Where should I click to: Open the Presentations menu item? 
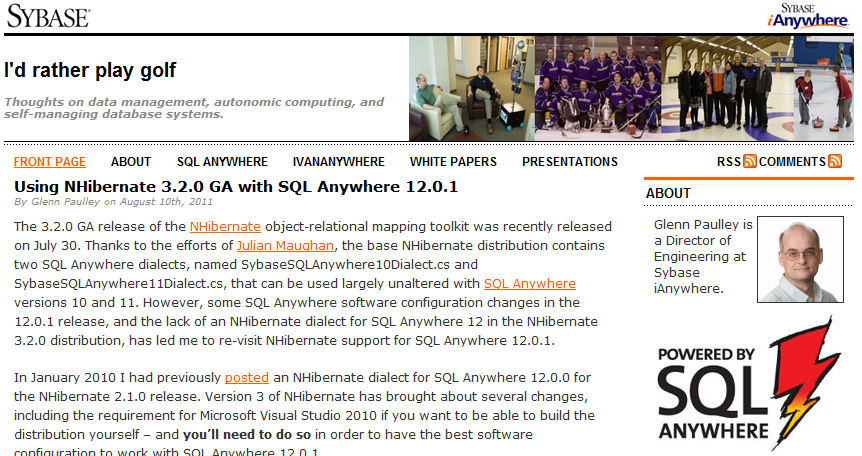coord(570,162)
